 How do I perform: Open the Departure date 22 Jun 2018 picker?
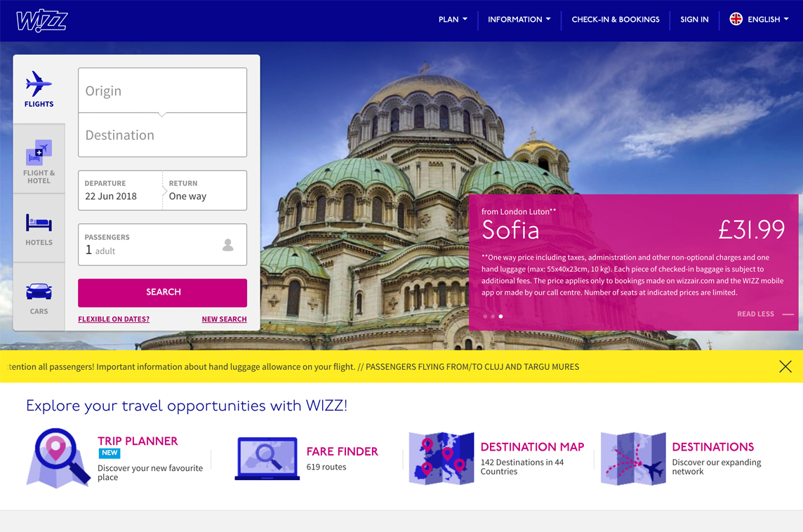[120, 190]
